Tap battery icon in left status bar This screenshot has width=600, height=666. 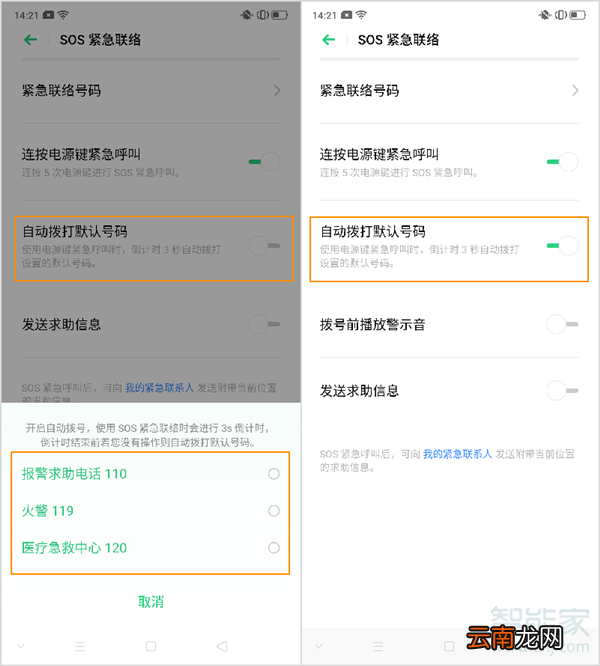pyautogui.click(x=280, y=15)
